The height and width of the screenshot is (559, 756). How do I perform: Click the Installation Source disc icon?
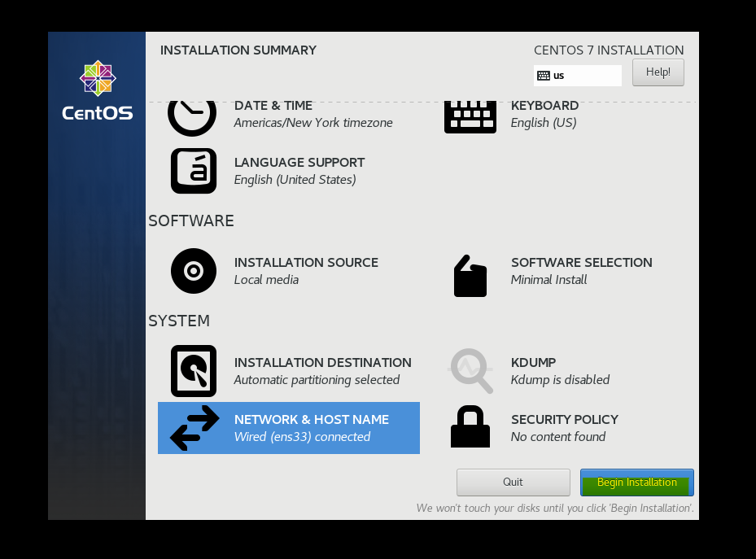point(194,271)
